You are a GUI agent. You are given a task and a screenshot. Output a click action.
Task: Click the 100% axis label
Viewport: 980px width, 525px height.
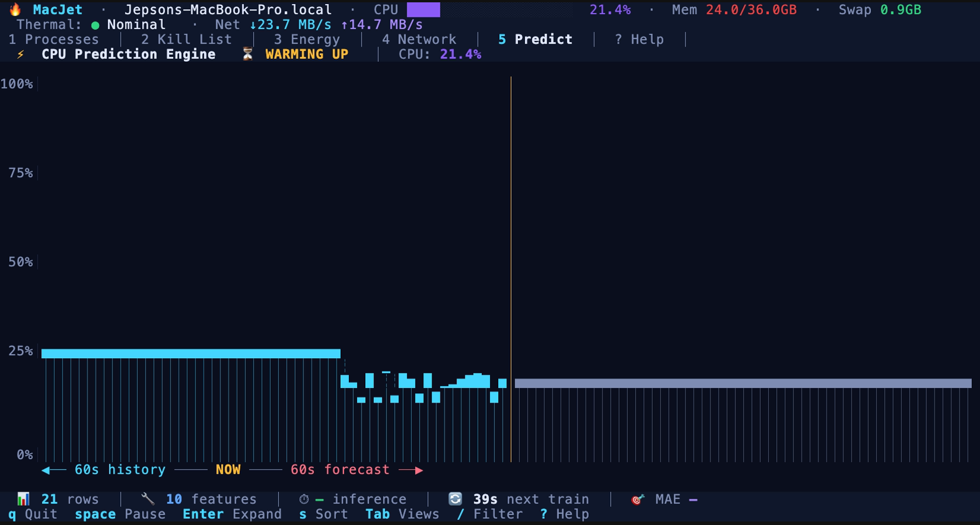[16, 84]
